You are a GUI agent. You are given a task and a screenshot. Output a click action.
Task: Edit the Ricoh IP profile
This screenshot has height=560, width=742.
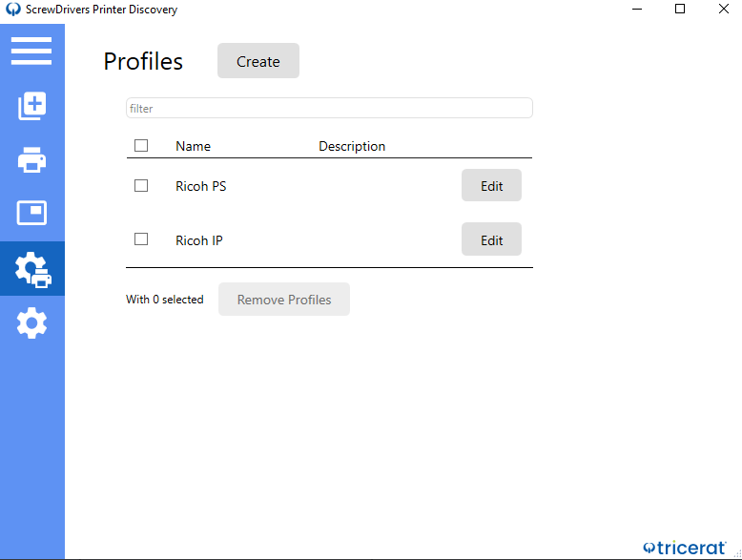tap(491, 239)
